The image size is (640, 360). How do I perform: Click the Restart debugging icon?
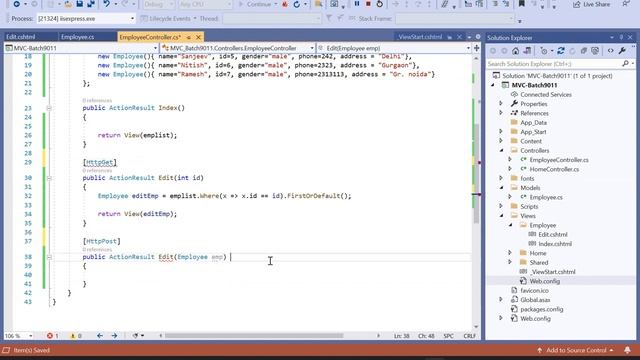(380, 4)
